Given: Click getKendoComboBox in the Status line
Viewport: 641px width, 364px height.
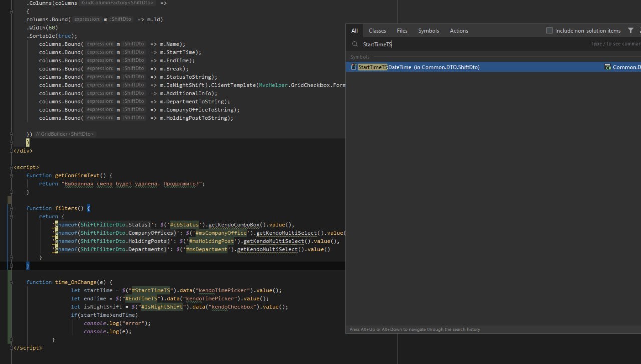Looking at the screenshot, I should (233, 225).
